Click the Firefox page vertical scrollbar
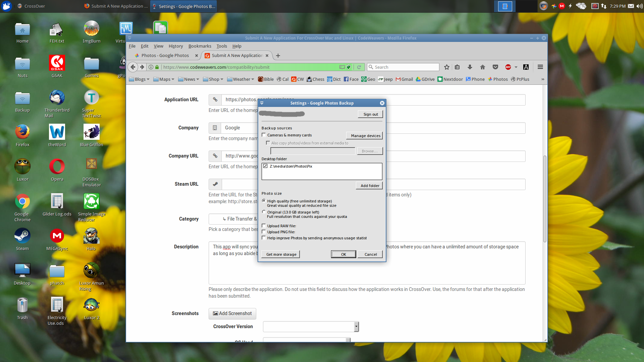This screenshot has height=362, width=644. (x=545, y=199)
